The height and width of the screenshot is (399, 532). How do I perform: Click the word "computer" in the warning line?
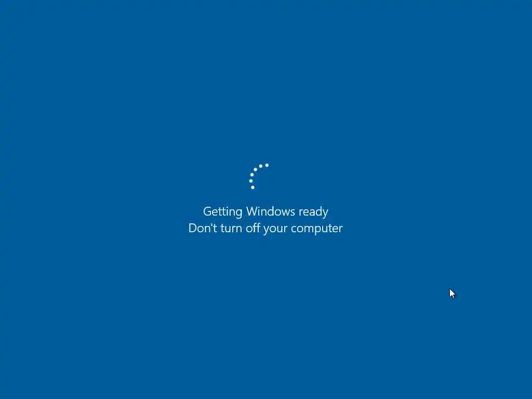click(x=317, y=229)
